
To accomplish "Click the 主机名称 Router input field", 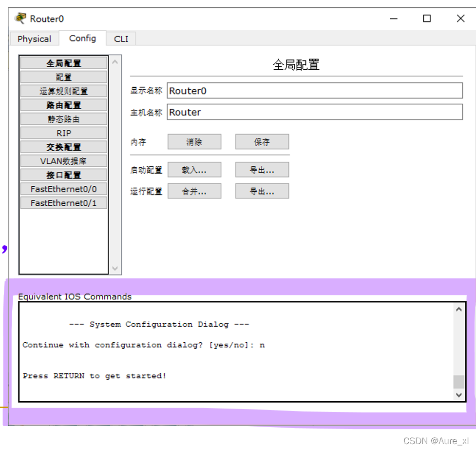I will tap(315, 112).
